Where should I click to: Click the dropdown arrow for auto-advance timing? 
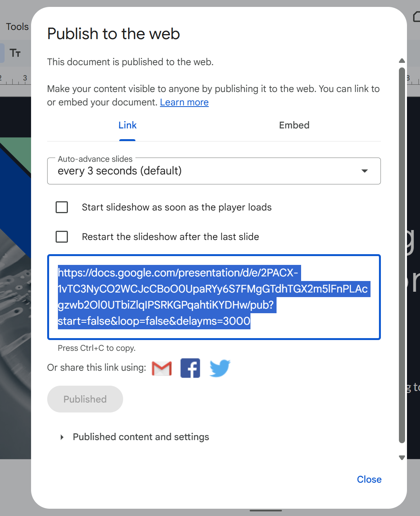364,171
